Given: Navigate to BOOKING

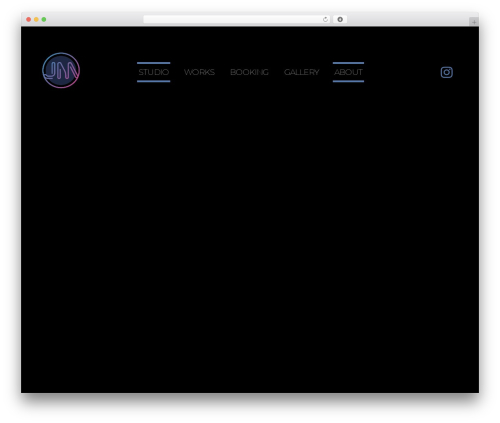Looking at the screenshot, I should click(249, 72).
